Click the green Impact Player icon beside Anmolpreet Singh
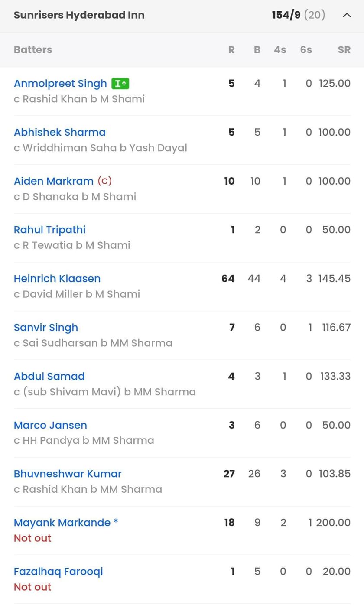 coord(119,84)
